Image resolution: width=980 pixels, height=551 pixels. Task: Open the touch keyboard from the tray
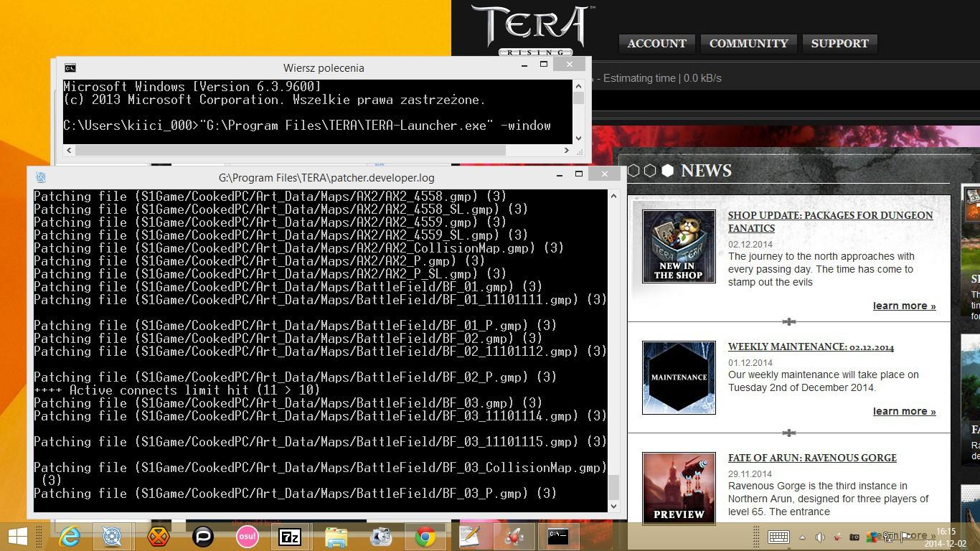(x=778, y=537)
